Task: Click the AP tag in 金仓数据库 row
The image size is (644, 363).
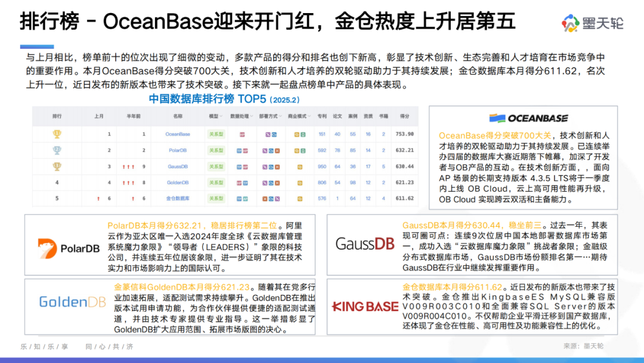Action: 245,199
